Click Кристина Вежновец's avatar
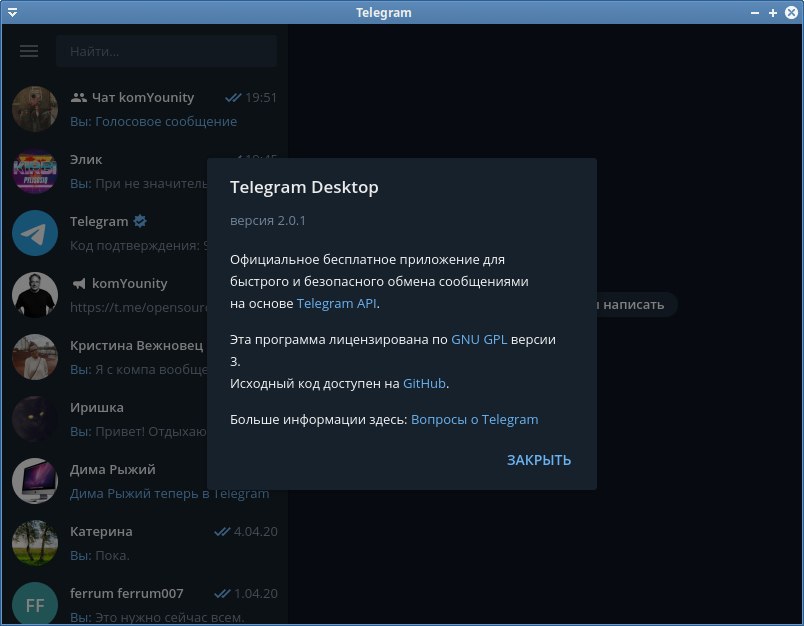Viewport: 804px width, 626px height. pyautogui.click(x=35, y=357)
